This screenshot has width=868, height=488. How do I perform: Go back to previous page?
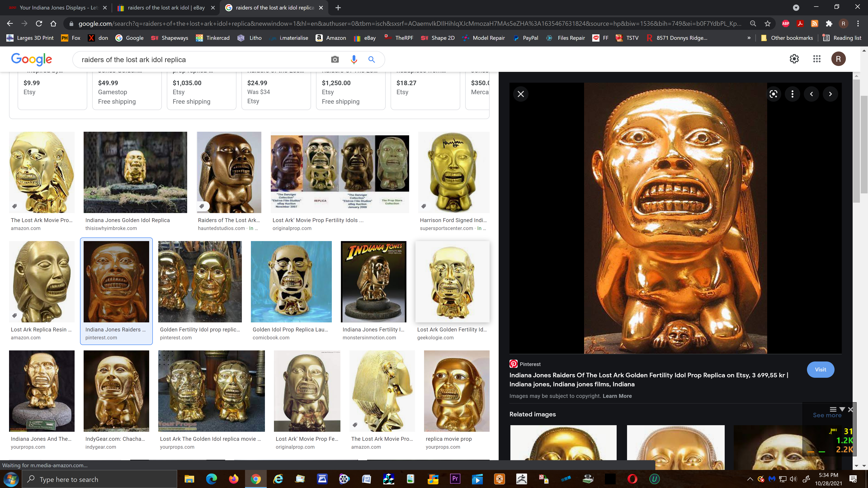[x=10, y=23]
